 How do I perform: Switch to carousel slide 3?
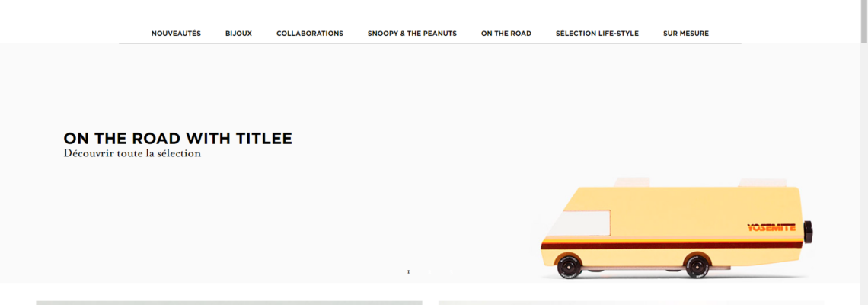click(x=451, y=271)
